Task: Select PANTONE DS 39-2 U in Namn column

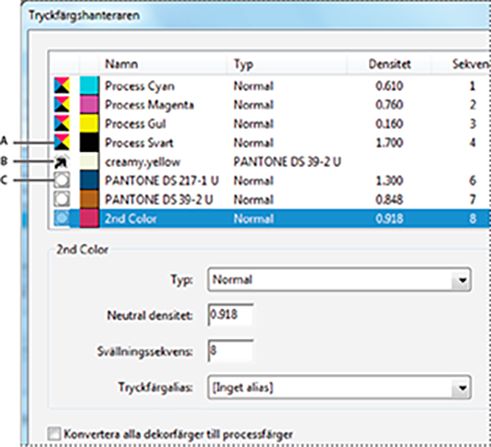Action: click(159, 199)
